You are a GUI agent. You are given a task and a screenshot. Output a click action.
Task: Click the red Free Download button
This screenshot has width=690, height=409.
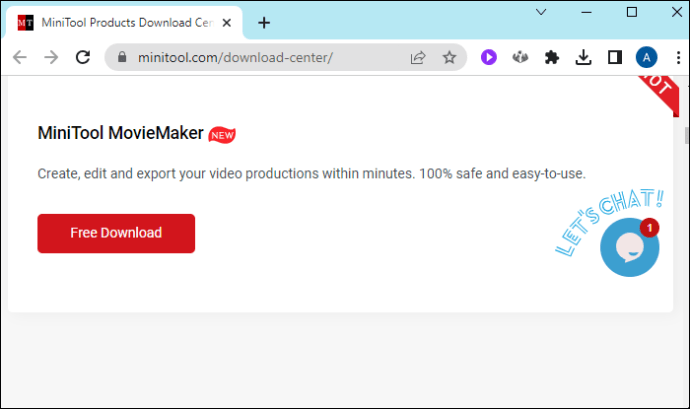point(116,233)
